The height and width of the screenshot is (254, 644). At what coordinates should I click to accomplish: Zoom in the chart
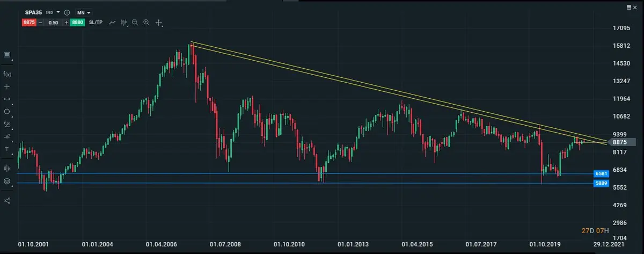tap(147, 23)
